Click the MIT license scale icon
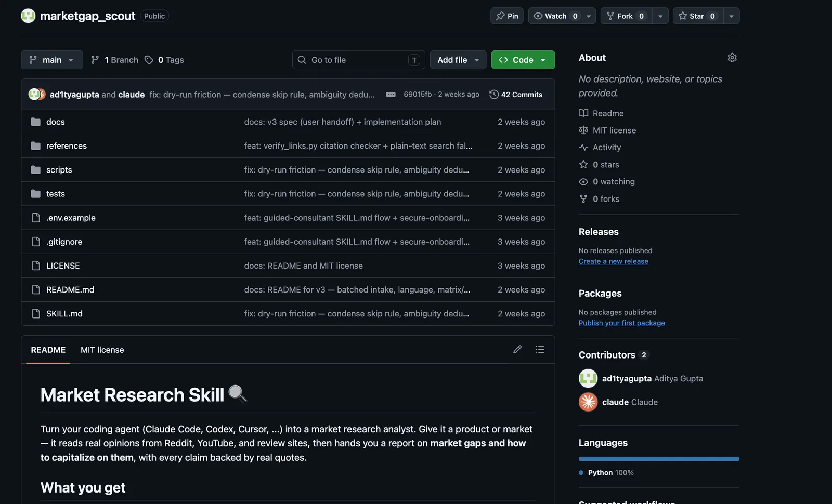Image resolution: width=832 pixels, height=504 pixels. tap(583, 130)
